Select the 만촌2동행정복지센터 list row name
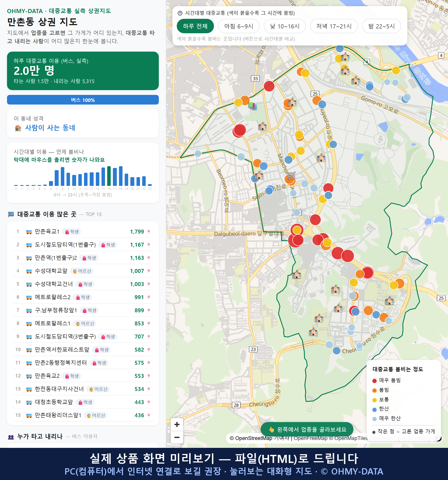This screenshot has height=480, width=448. pos(61,363)
